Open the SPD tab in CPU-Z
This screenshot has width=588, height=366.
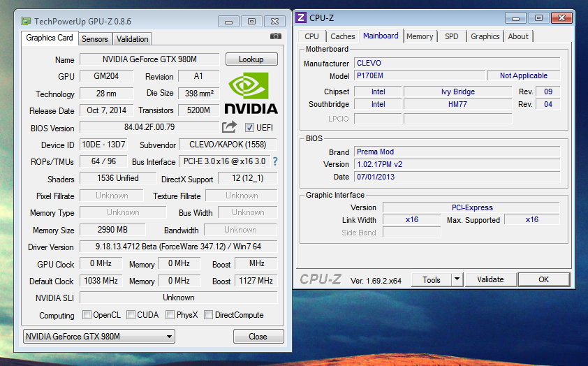pyautogui.click(x=452, y=36)
